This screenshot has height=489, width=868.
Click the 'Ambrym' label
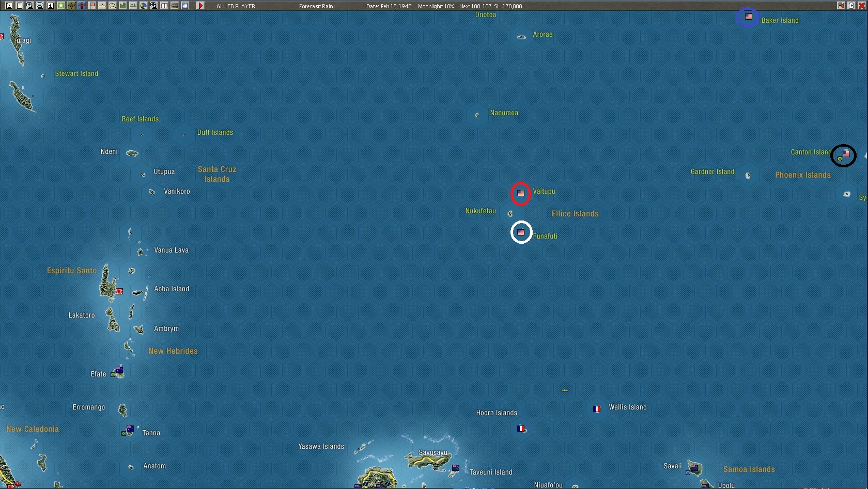[x=166, y=329]
